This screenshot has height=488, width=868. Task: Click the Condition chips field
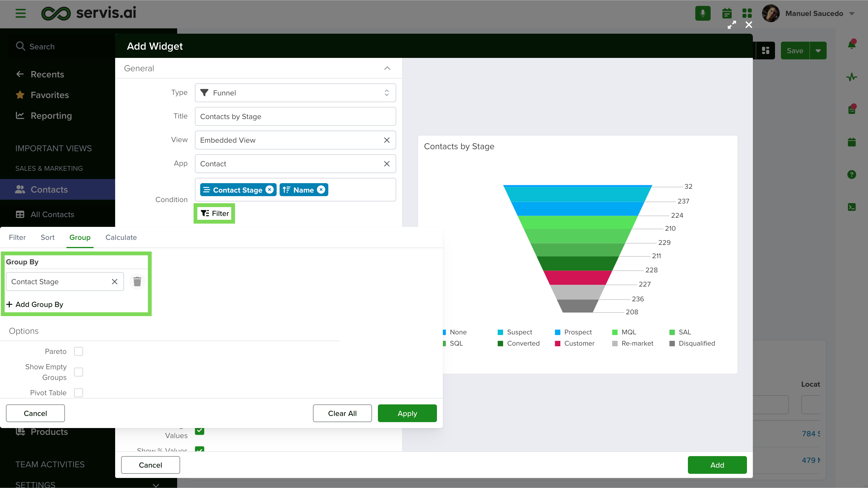[295, 190]
